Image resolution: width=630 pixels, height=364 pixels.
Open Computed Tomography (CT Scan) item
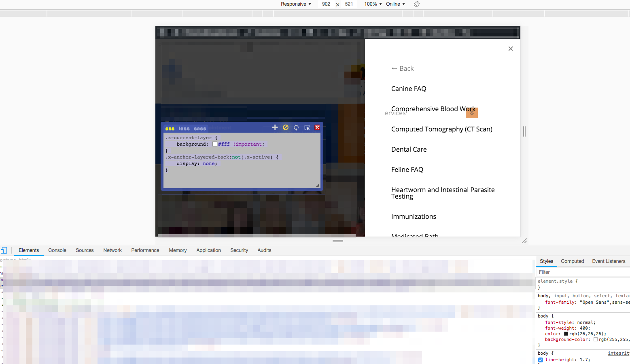pos(442,129)
